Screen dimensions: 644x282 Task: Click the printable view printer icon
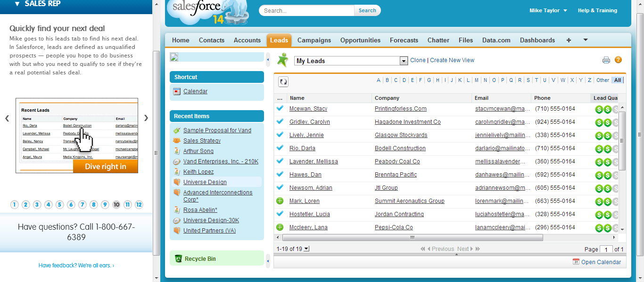coord(606,60)
